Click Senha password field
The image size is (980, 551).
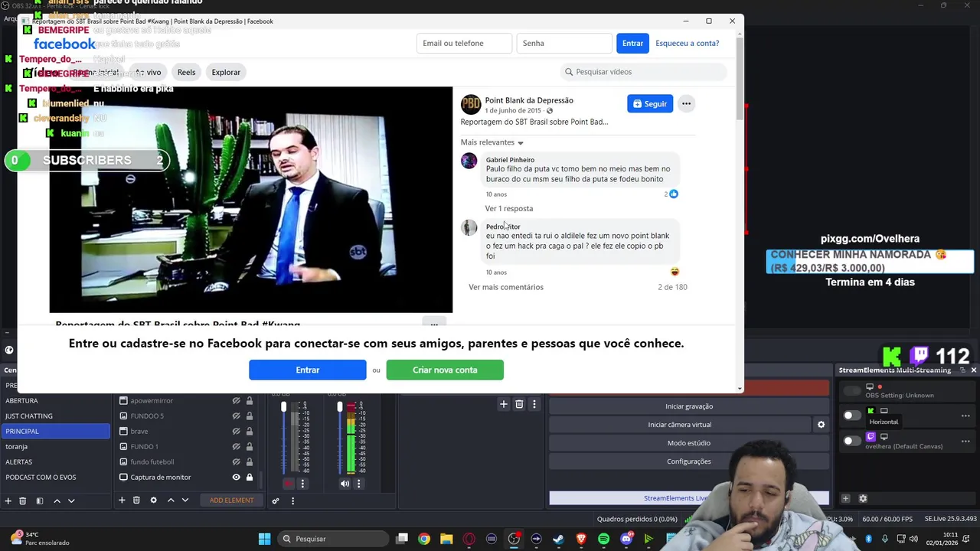coord(564,43)
